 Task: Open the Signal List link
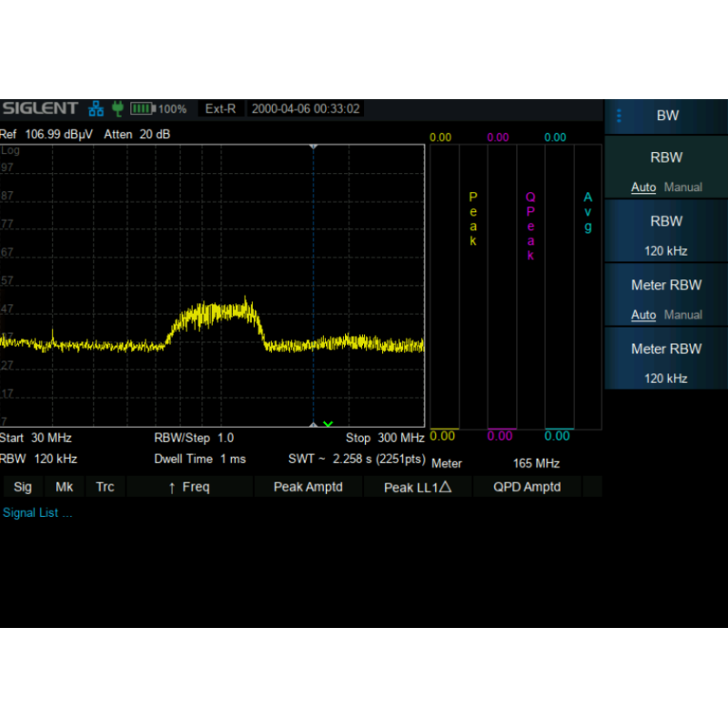tap(37, 513)
